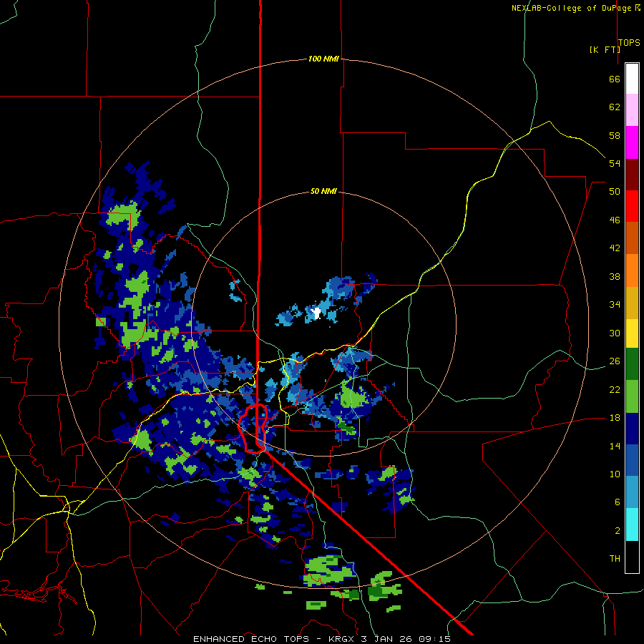This screenshot has width=644, height=644.
Task: Click the 10 legend value
Action: 615,474
